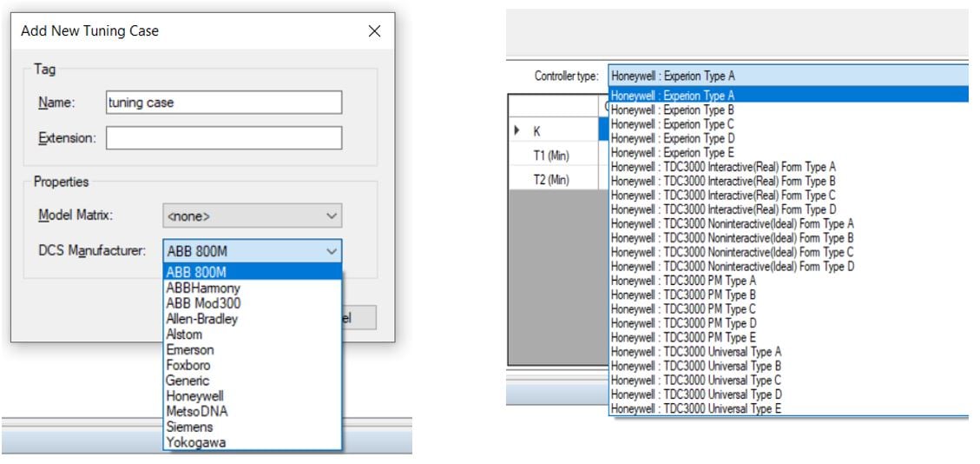Screen dimensions: 980x464
Task: Click the tuning case Name input field
Action: [x=223, y=102]
